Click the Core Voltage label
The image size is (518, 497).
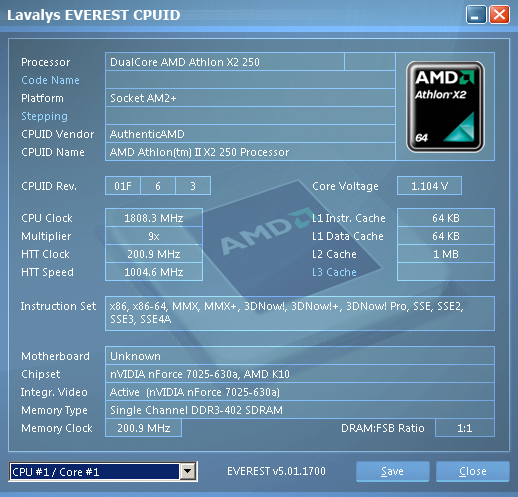point(345,186)
